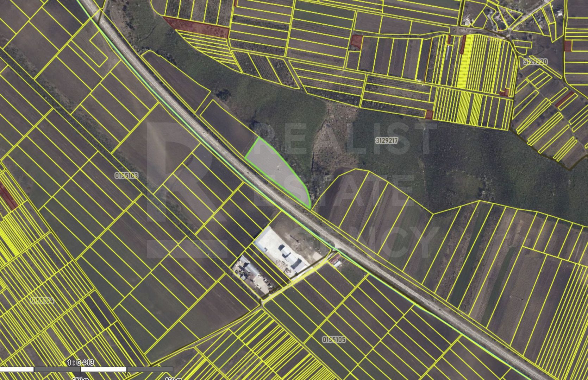This screenshot has height=380, width=588.
Task: Click cadastral zone label 0155105
Action: 334,340
